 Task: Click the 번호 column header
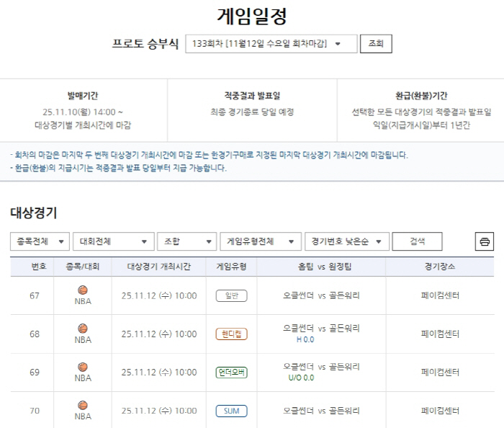point(39,267)
